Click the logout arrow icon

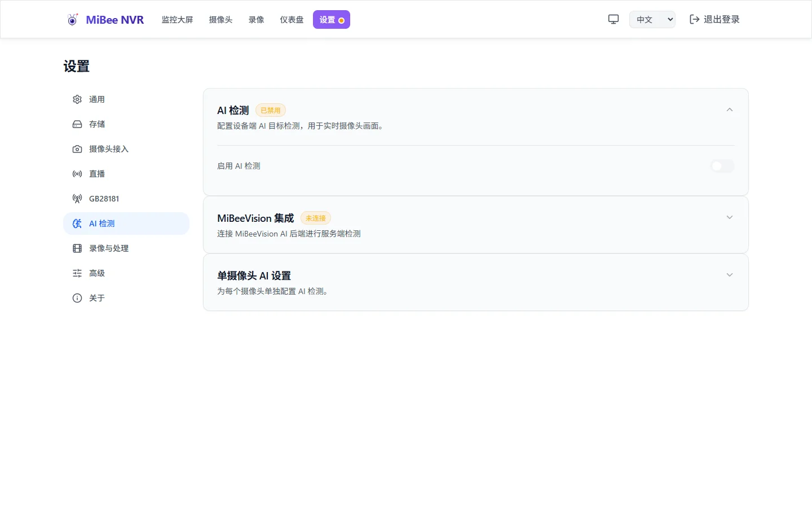(x=695, y=19)
